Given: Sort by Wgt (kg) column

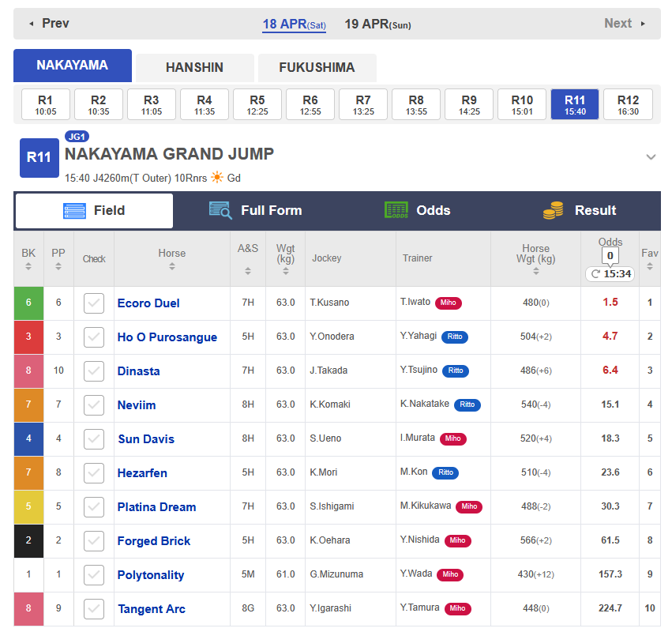Looking at the screenshot, I should (x=285, y=271).
